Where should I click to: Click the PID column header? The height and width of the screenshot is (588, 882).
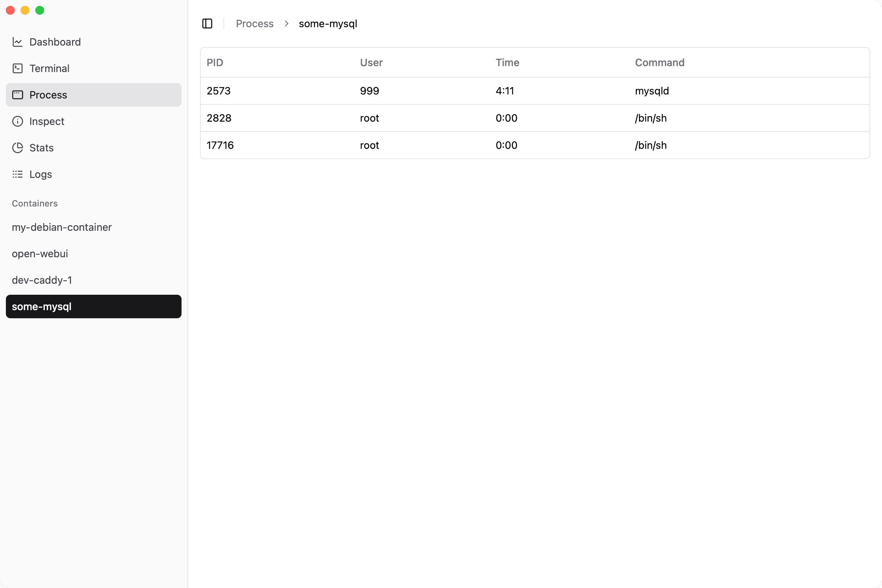coord(215,62)
